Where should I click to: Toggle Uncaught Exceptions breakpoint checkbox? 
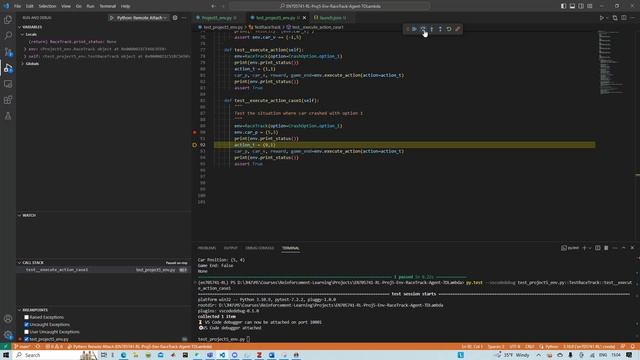pos(27,324)
